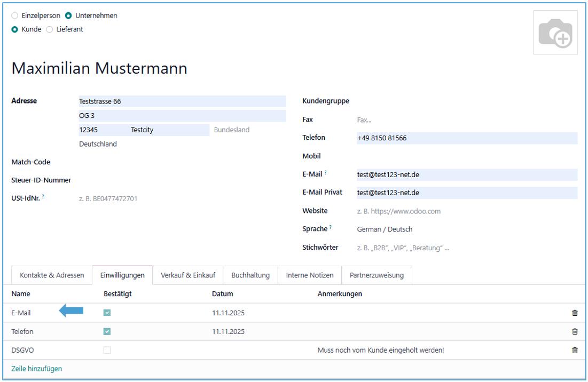Screen dimensions: 588x382
Task: Uncheck the Telefon Bestätigt checkbox
Action: (x=107, y=332)
